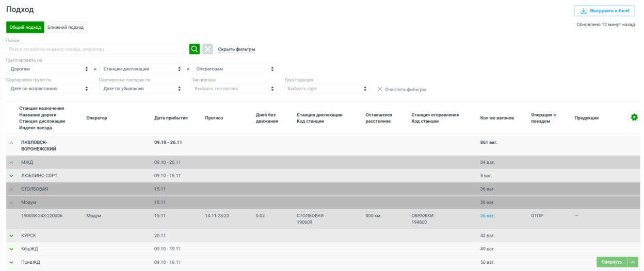Expand the КбшЖД road row
The width and height of the screenshot is (644, 271).
click(12, 249)
